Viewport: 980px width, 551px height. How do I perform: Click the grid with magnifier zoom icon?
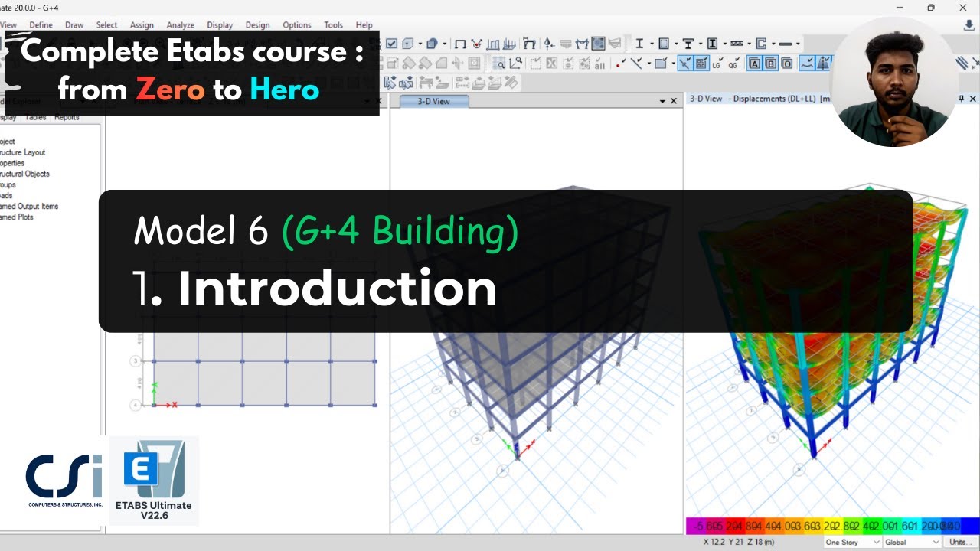click(498, 64)
